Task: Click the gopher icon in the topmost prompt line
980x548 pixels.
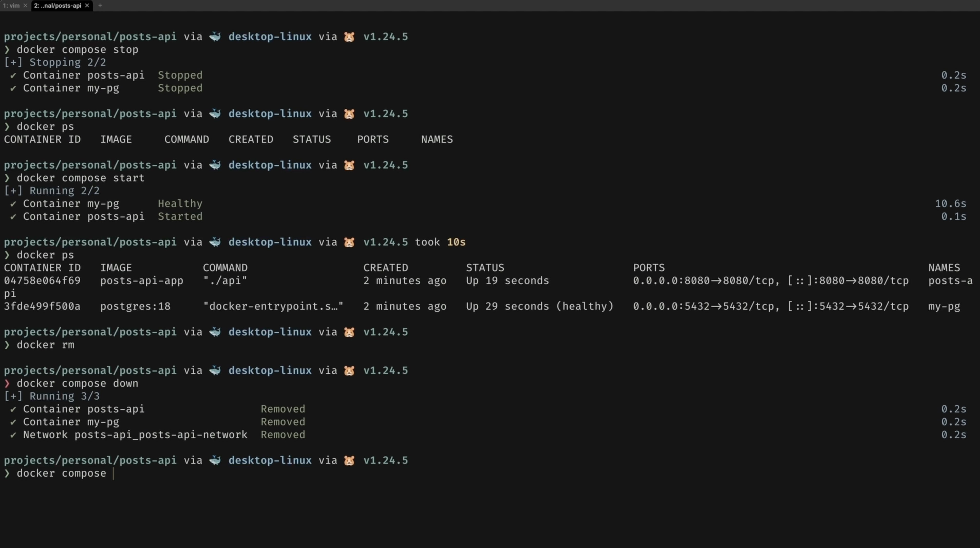Action: tap(349, 37)
